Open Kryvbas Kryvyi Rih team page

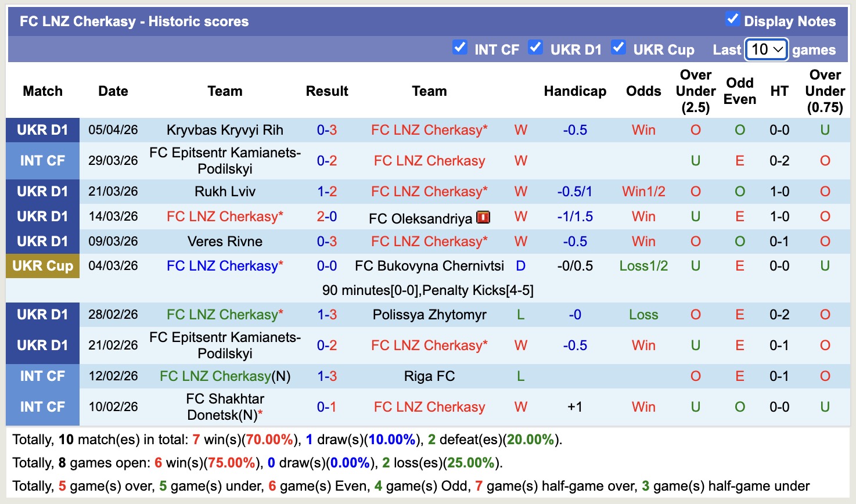pos(225,130)
